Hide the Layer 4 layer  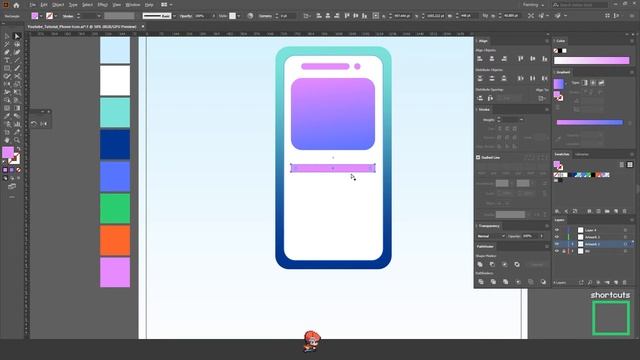pos(557,230)
